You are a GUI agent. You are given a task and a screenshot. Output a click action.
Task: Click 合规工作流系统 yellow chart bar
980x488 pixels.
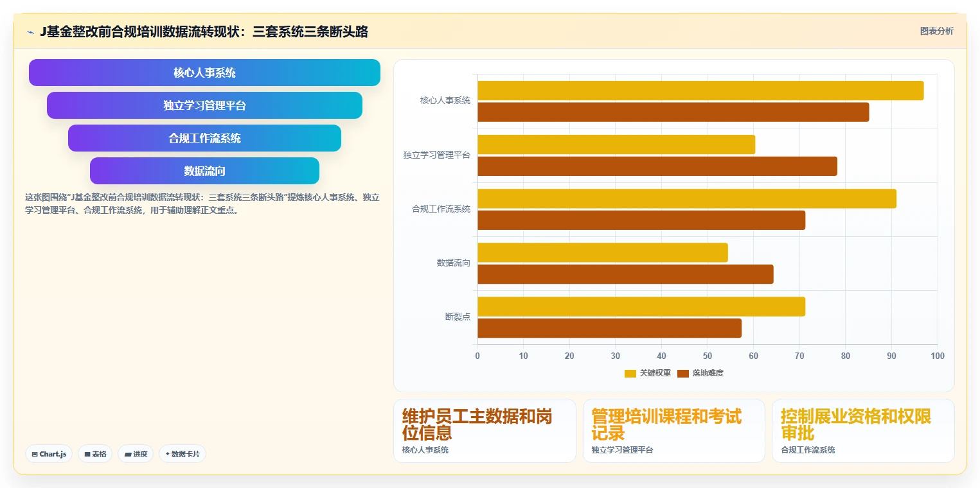(x=687, y=198)
